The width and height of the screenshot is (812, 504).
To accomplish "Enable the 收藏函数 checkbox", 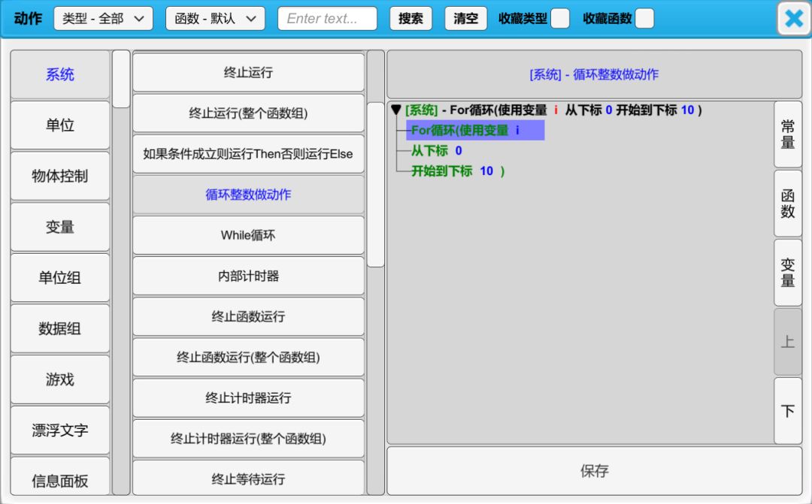I will click(644, 19).
